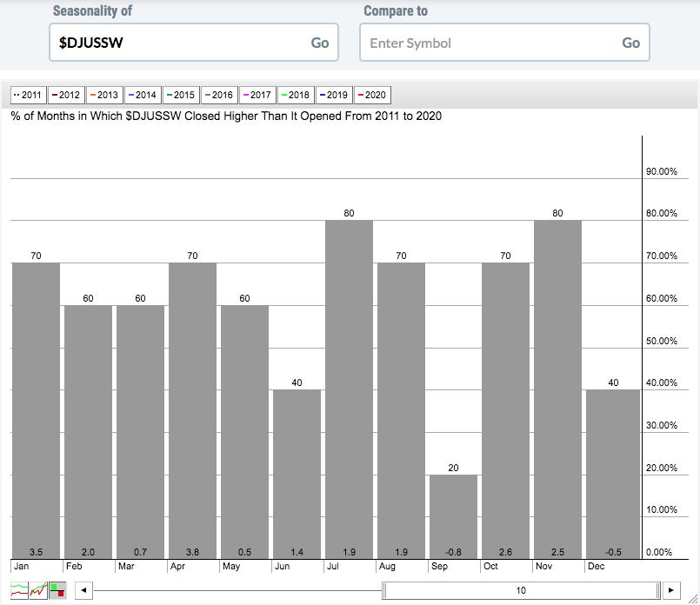Click the September bar showing 20
Image resolution: width=700 pixels, height=605 pixels.
point(453,516)
